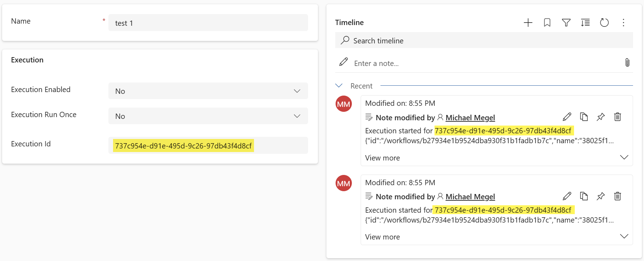Pin the second note
The width and height of the screenshot is (644, 261).
(x=601, y=196)
